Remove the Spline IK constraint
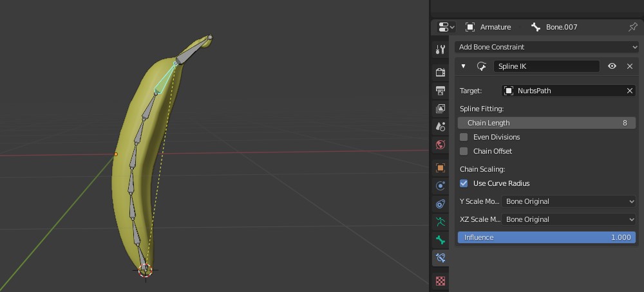This screenshot has height=292, width=644. (x=630, y=66)
